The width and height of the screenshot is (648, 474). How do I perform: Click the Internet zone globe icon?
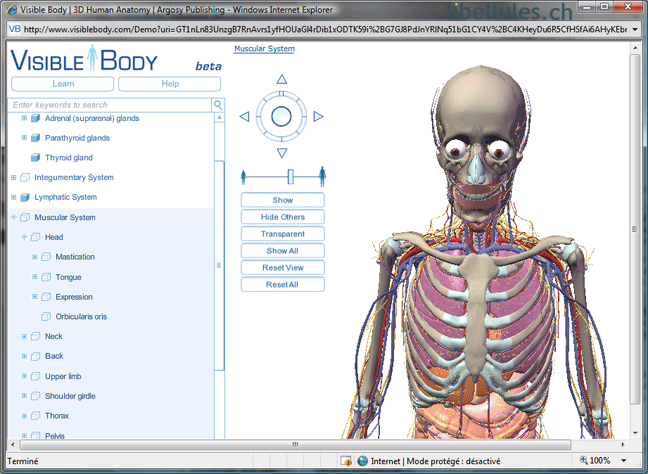(x=362, y=461)
